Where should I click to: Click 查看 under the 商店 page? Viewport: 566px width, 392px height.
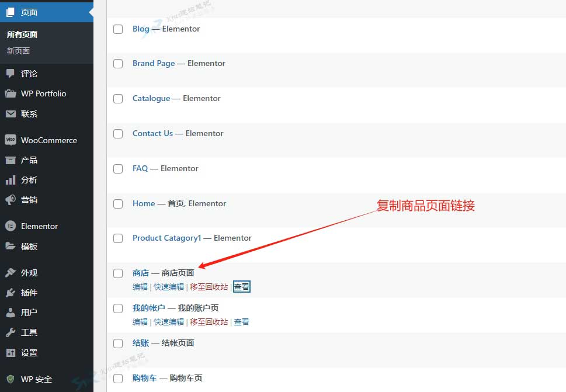pyautogui.click(x=241, y=287)
